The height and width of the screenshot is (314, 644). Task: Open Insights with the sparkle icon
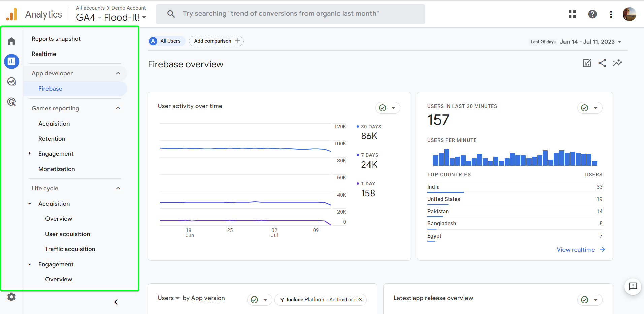[618, 63]
